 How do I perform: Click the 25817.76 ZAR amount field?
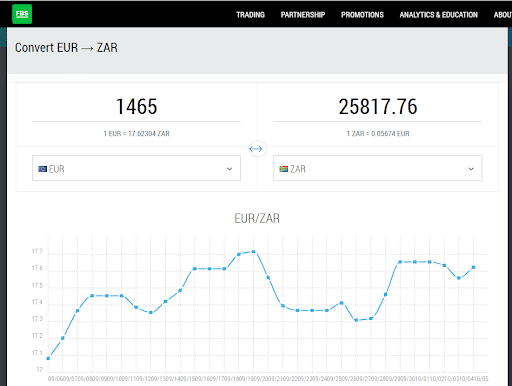pos(378,107)
